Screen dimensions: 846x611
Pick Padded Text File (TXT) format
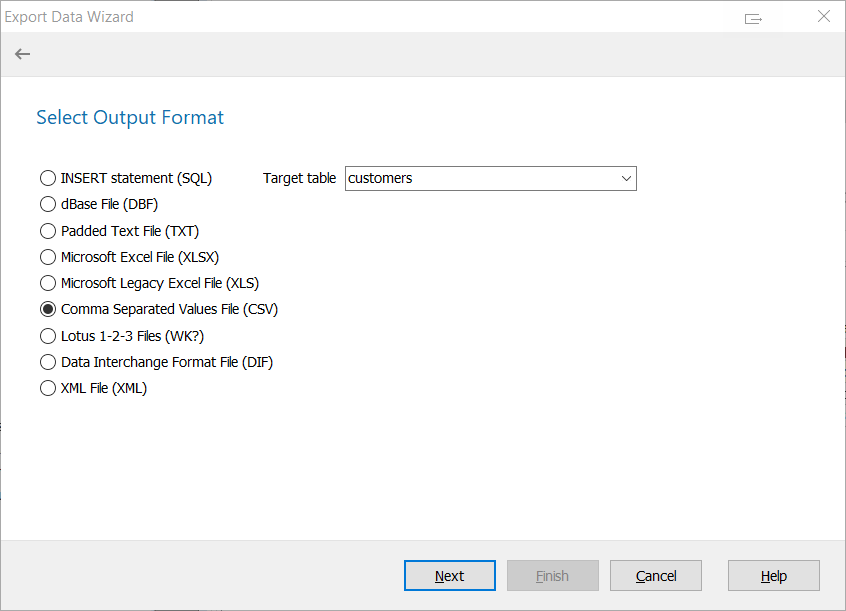[48, 231]
